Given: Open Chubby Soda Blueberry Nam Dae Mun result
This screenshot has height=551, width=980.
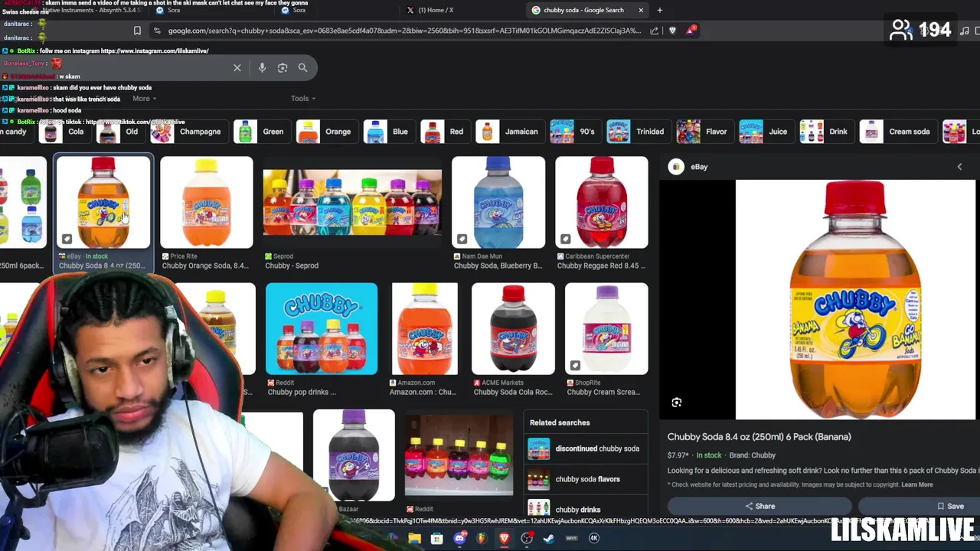Looking at the screenshot, I should point(498,203).
